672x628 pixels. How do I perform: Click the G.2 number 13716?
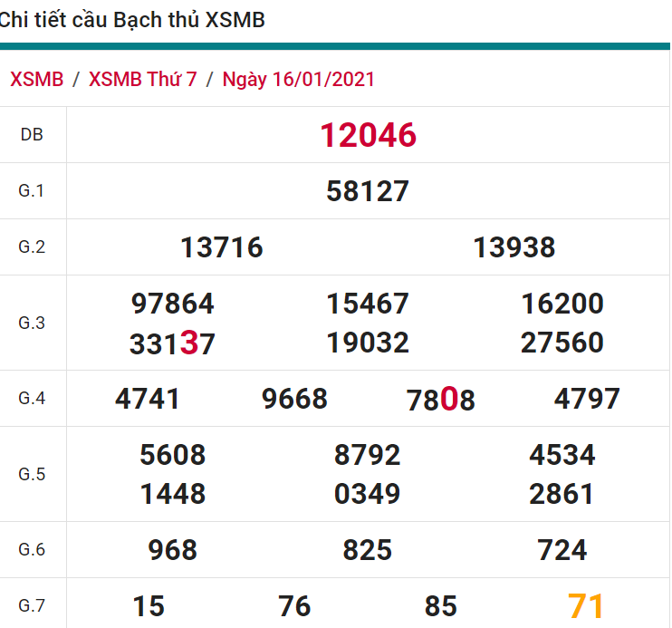(222, 247)
